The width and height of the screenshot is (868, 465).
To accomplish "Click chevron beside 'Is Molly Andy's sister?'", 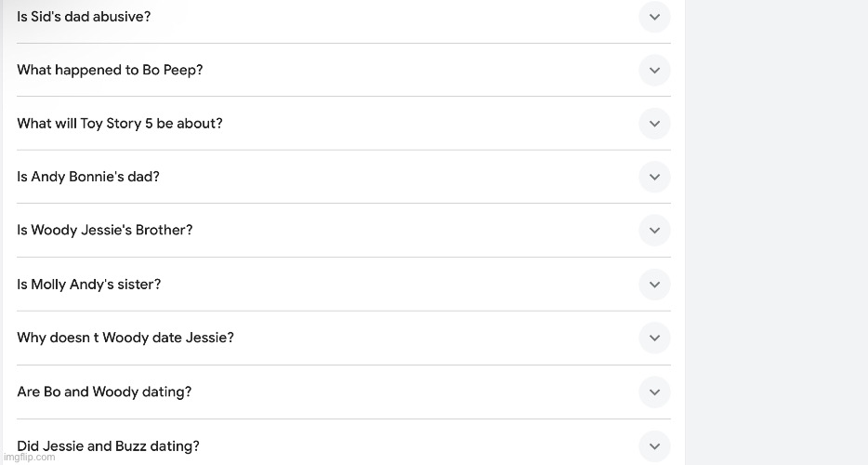I will tap(654, 285).
